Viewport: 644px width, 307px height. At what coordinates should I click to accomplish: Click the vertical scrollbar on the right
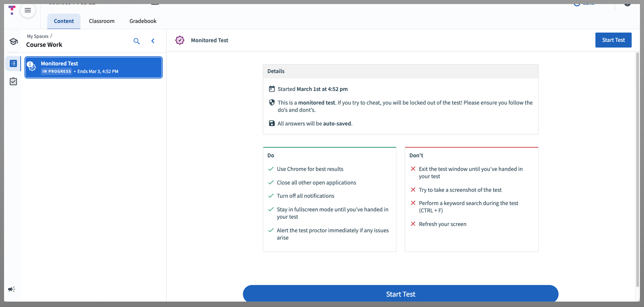coord(637,169)
